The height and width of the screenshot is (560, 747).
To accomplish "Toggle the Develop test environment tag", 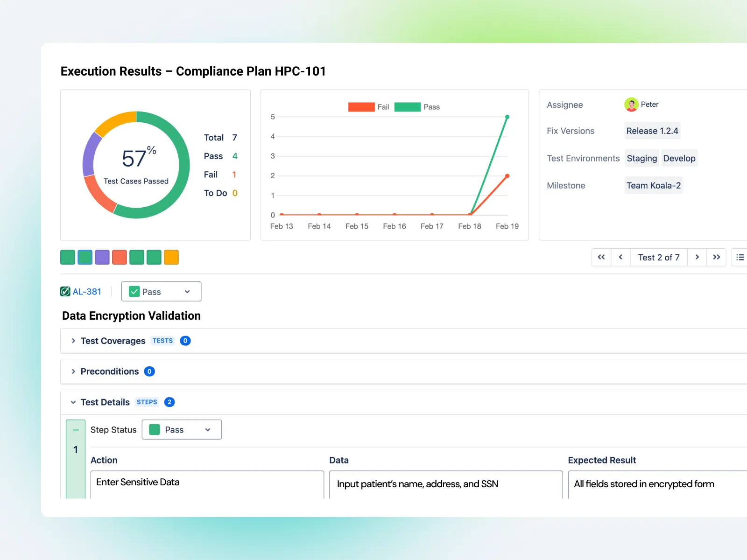I will pos(679,158).
